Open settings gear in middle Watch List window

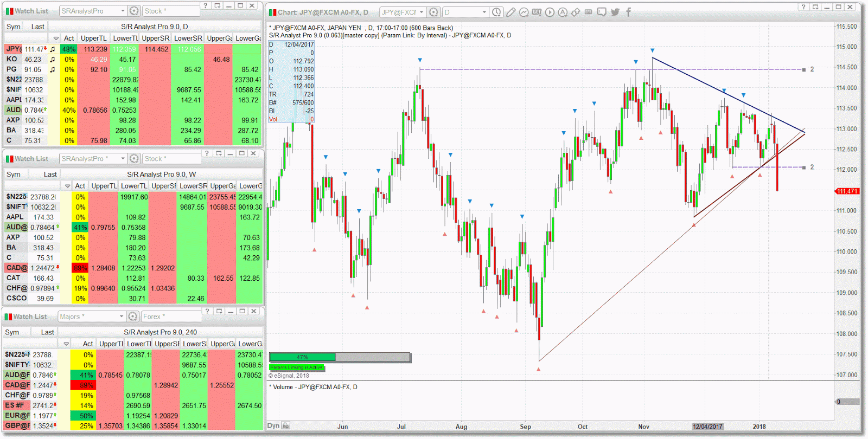click(134, 159)
